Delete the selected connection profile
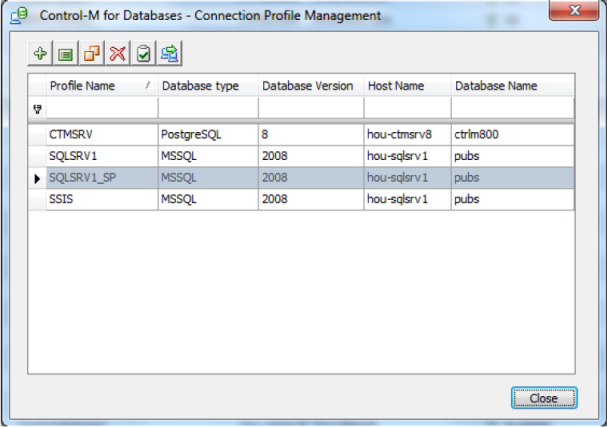607x428 pixels. pos(117,53)
